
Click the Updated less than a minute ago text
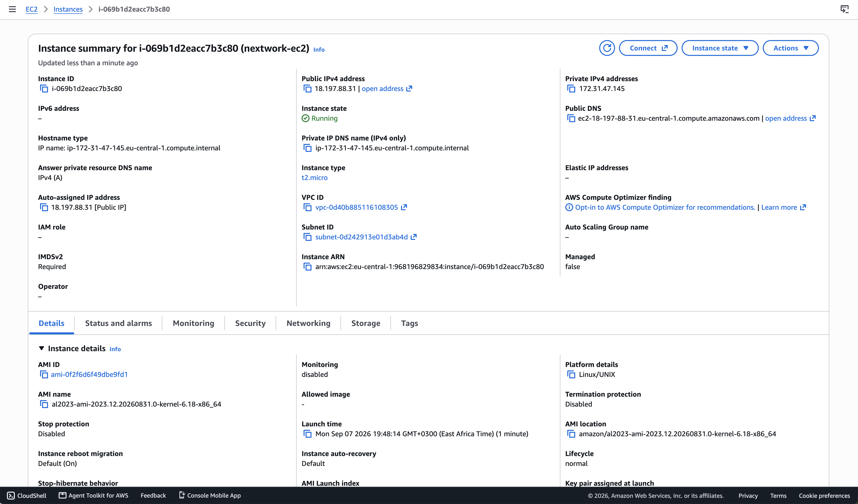88,63
